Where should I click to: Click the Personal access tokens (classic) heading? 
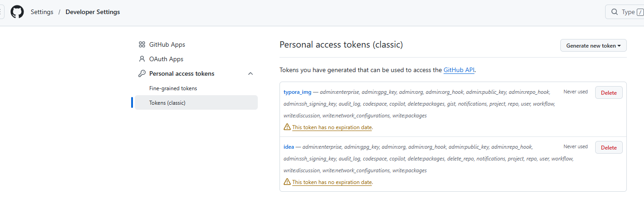pyautogui.click(x=341, y=45)
